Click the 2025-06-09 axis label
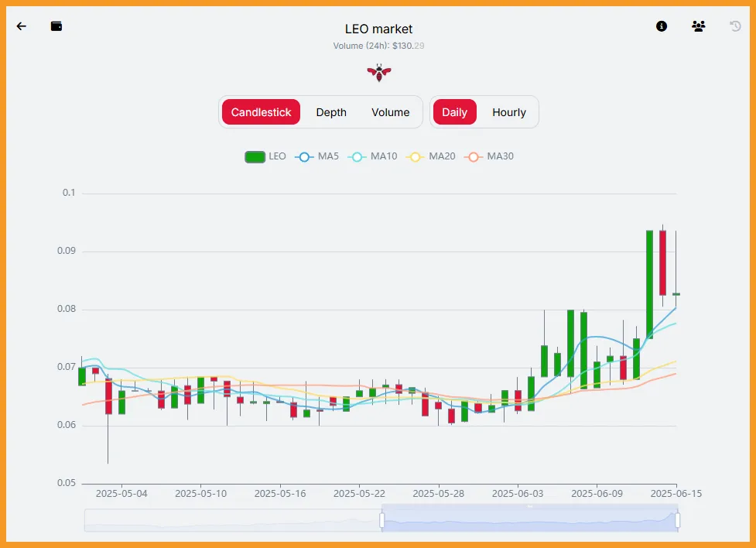The width and height of the screenshot is (756, 548). pos(597,494)
